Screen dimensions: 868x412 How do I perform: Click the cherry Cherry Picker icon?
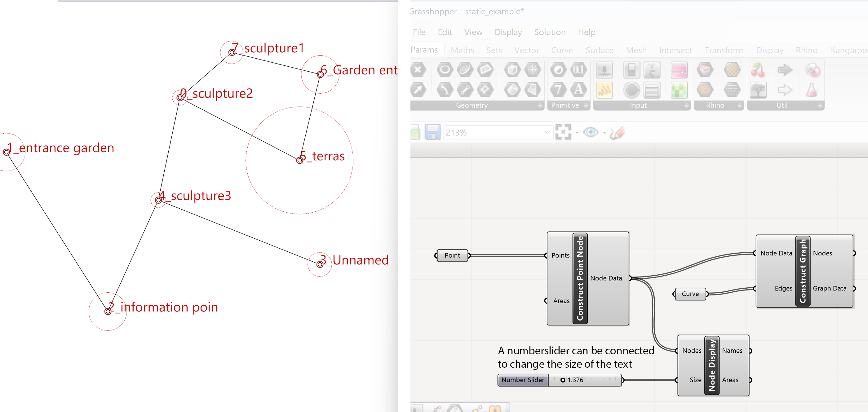click(x=758, y=70)
